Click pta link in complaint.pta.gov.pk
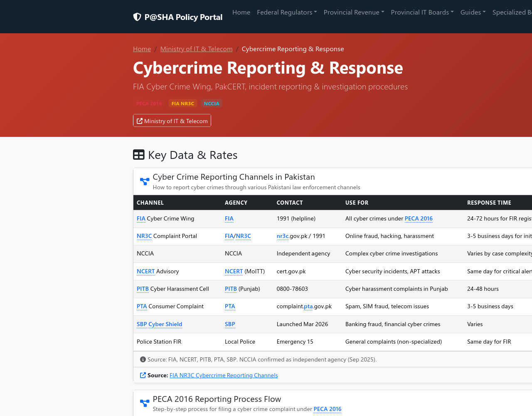This screenshot has height=416, width=532. pyautogui.click(x=308, y=306)
